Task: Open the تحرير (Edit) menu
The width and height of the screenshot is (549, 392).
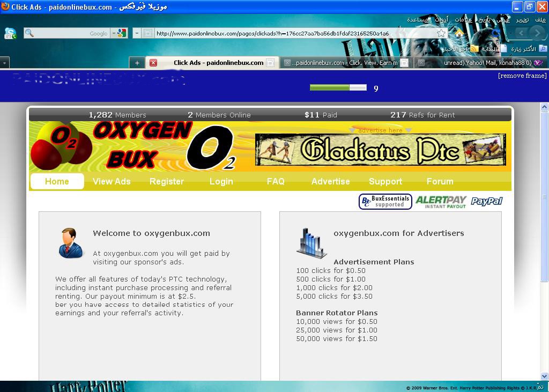Action: click(x=522, y=20)
